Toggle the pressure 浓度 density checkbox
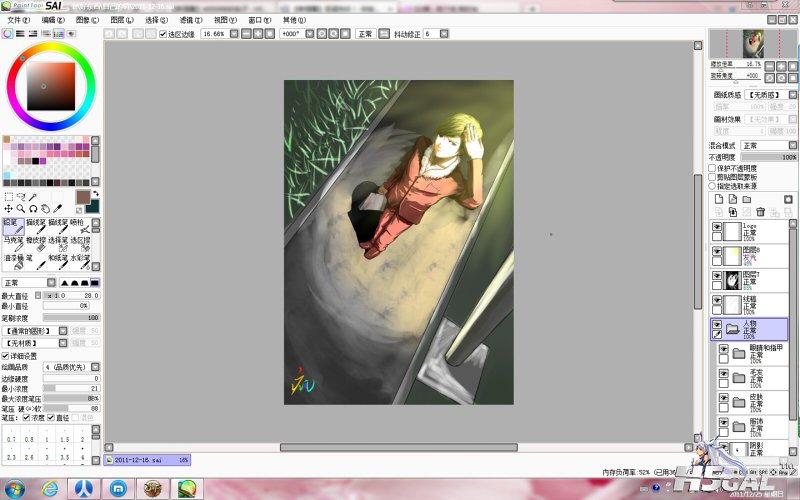This screenshot has width=800, height=500. (x=26, y=417)
